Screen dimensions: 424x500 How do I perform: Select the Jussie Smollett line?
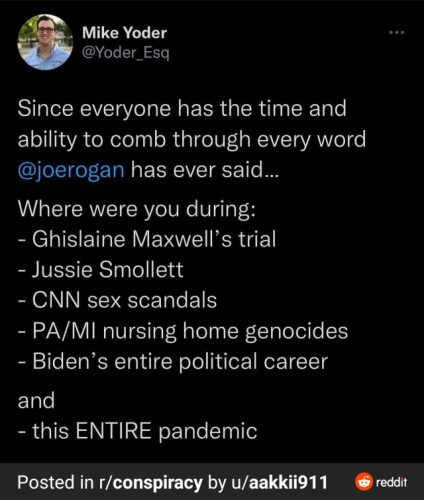100,269
